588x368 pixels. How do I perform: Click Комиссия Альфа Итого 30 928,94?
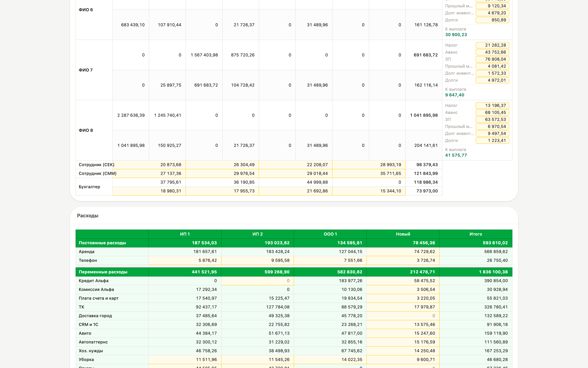point(497,290)
